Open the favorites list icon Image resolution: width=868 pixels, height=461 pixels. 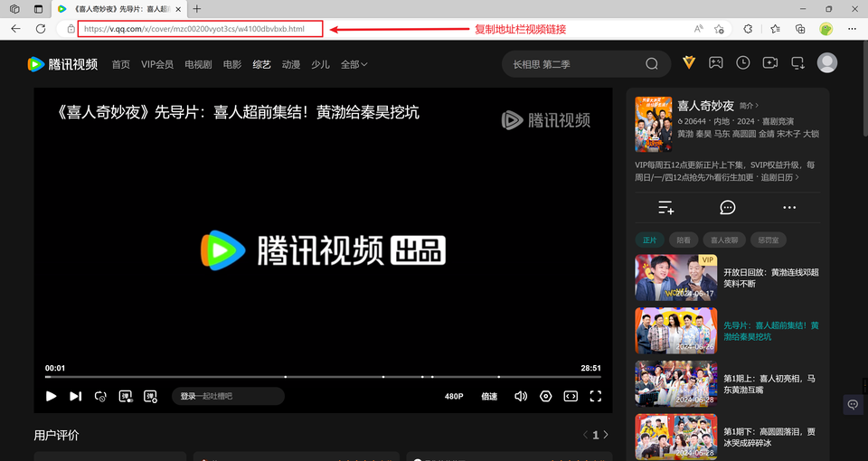[775, 29]
